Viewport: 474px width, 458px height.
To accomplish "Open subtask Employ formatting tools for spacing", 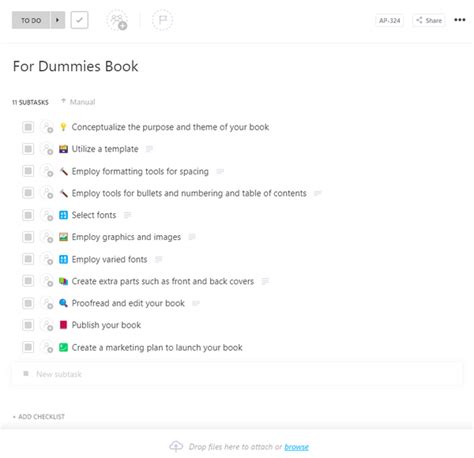I will 140,171.
